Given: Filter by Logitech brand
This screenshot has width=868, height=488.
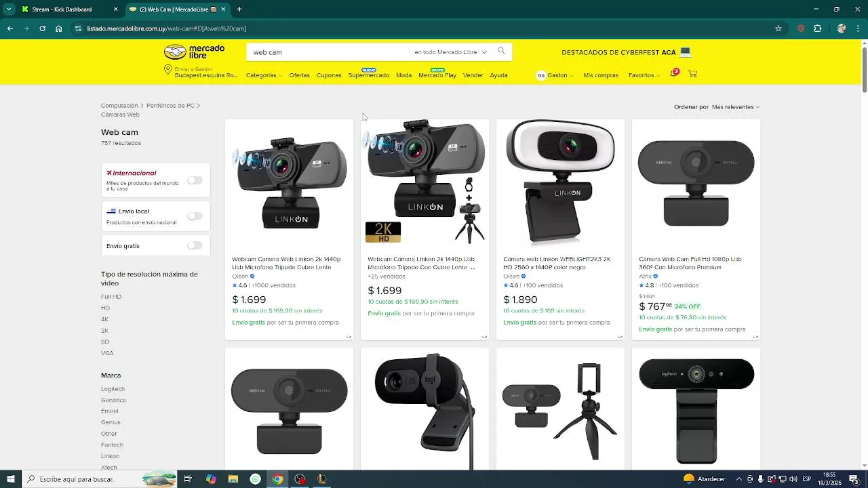Looking at the screenshot, I should coord(113,389).
